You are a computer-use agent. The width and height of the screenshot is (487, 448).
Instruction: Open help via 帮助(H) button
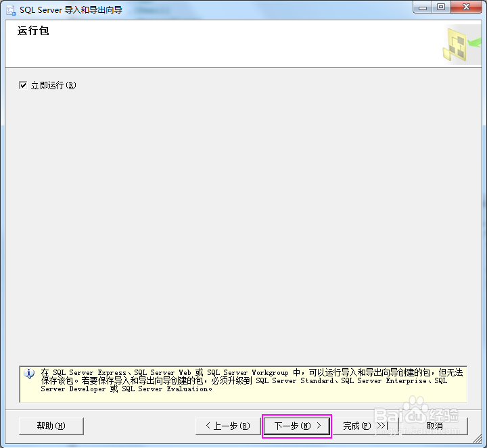click(51, 426)
